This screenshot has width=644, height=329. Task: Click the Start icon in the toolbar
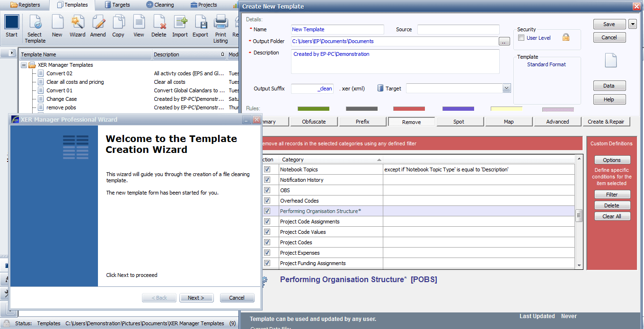pyautogui.click(x=11, y=22)
